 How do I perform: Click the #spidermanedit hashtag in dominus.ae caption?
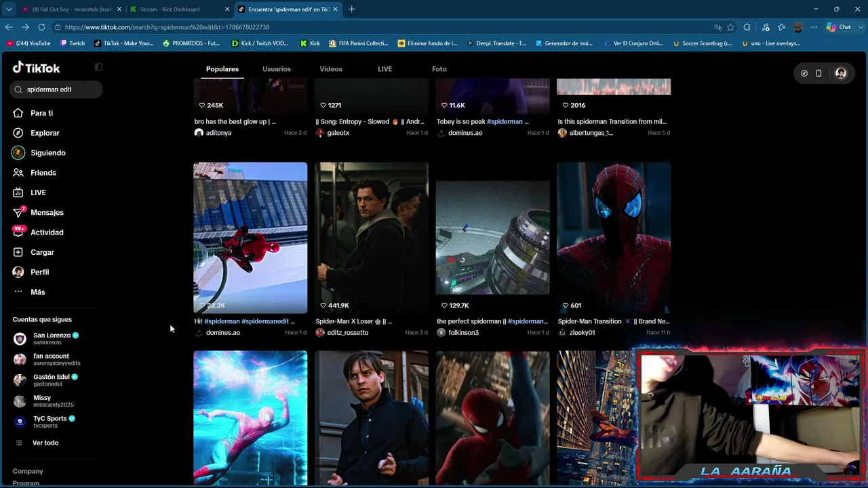click(x=267, y=321)
